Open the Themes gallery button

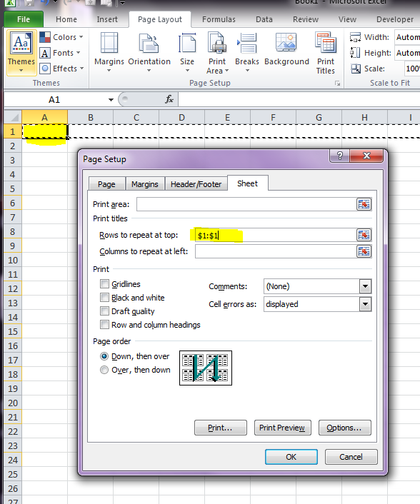pos(21,52)
